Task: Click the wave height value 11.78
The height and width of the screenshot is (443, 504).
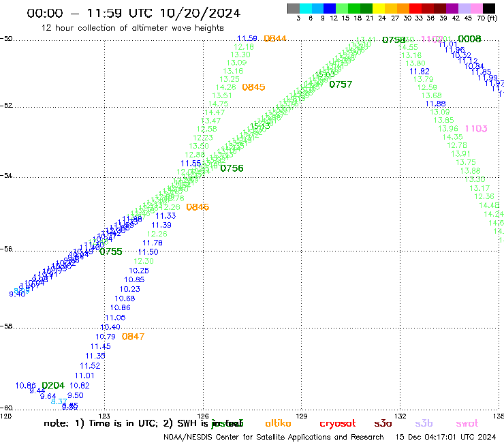Action: pos(153,243)
